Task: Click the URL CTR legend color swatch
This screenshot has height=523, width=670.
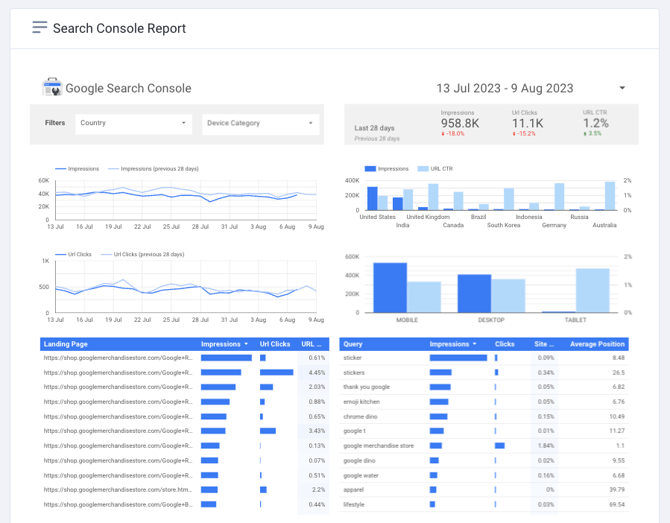Action: (x=423, y=169)
